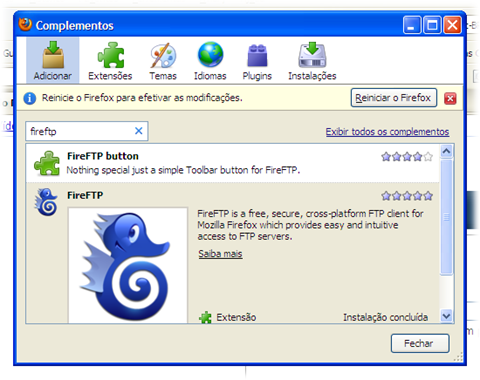Open the Instalações pane
Viewport: 480px width, 380px height.
tap(312, 60)
